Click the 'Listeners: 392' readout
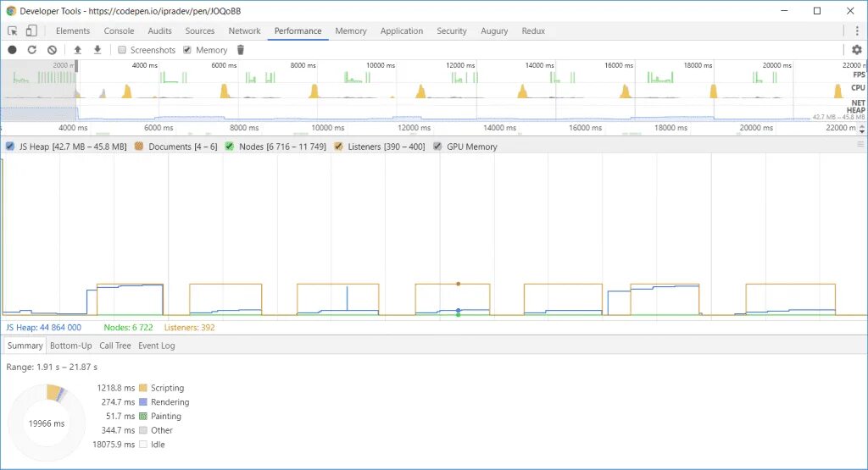Viewport: 868px width, 470px height. 189,328
